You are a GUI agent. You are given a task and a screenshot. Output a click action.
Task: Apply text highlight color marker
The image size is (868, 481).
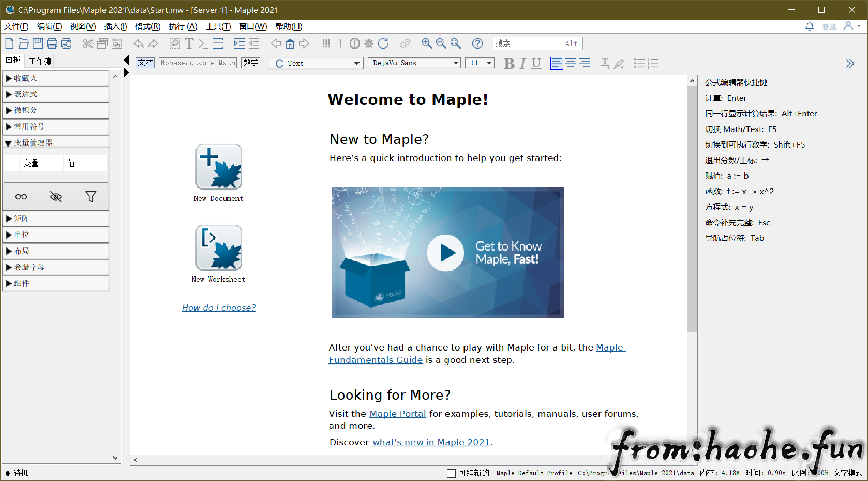coord(619,63)
